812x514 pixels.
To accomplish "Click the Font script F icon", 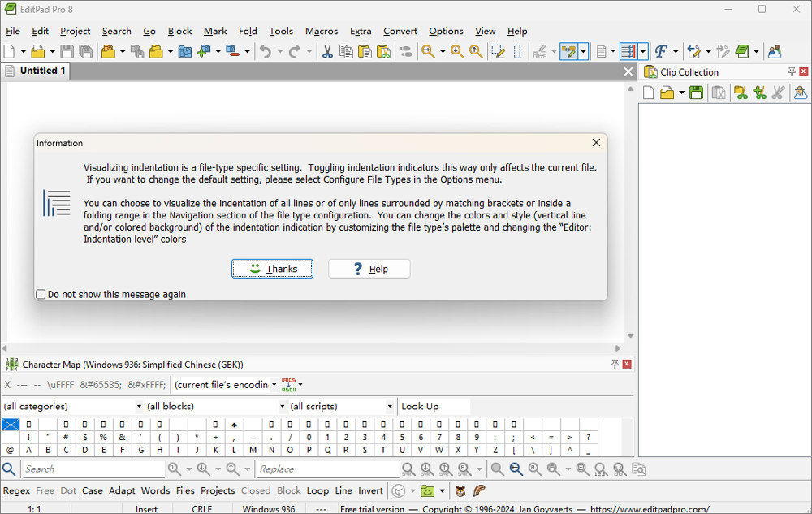I will (x=661, y=51).
